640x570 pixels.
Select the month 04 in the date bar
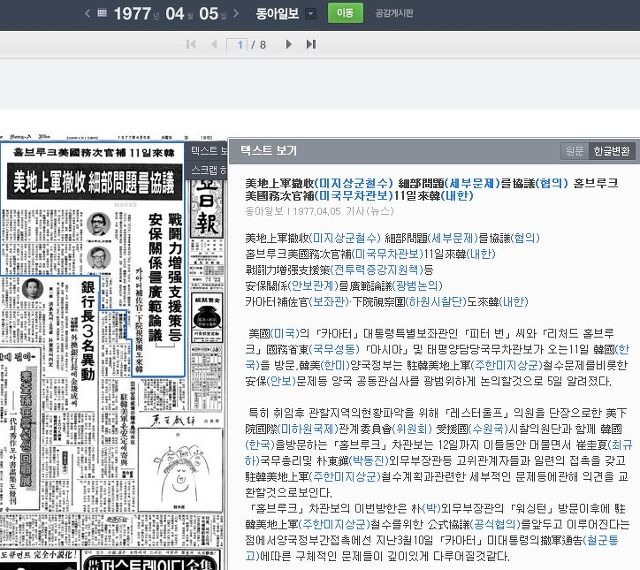(175, 13)
